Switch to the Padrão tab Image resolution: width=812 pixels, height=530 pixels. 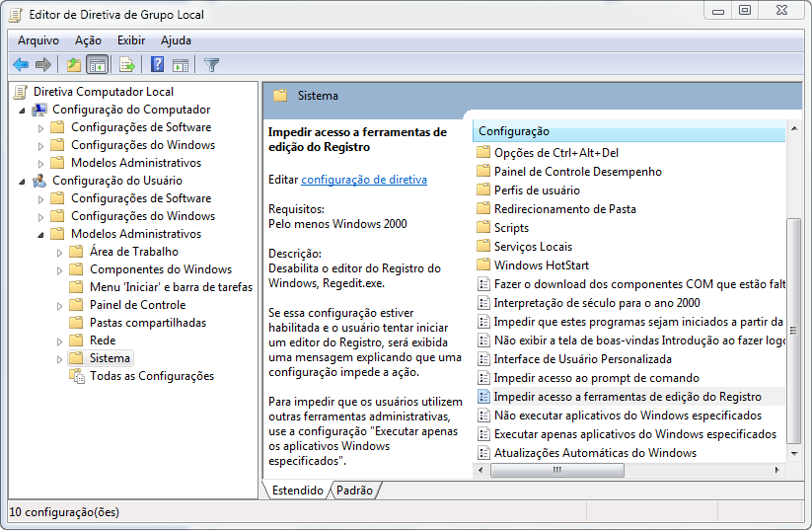coord(354,491)
